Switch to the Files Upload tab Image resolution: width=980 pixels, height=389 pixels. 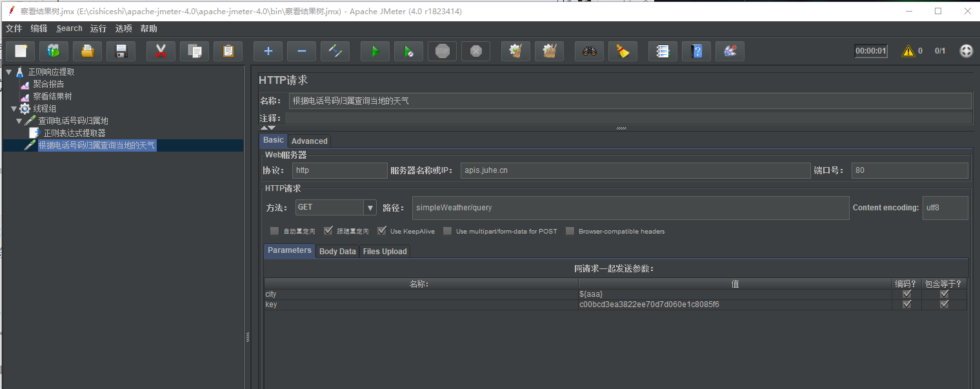pos(385,251)
